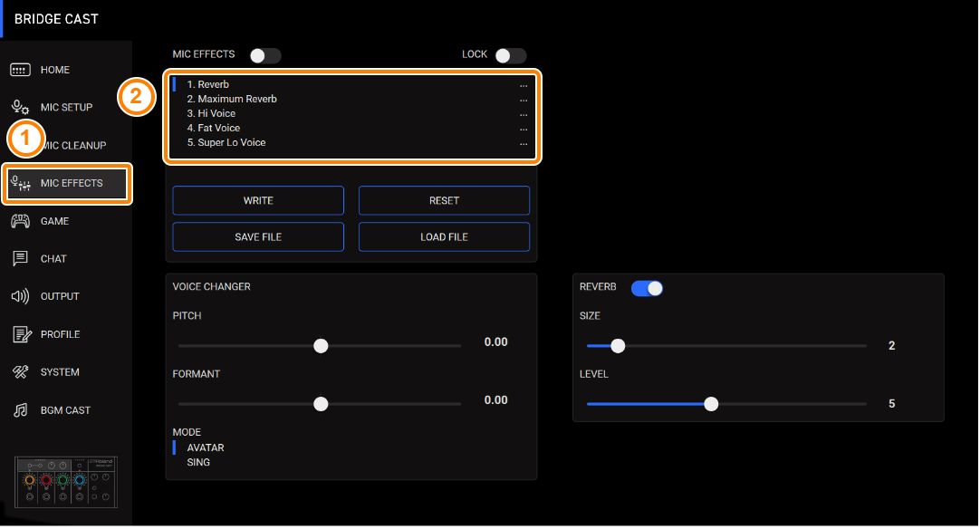The width and height of the screenshot is (980, 529).
Task: Open the MIC CLEANUP page
Action: pyautogui.click(x=73, y=146)
